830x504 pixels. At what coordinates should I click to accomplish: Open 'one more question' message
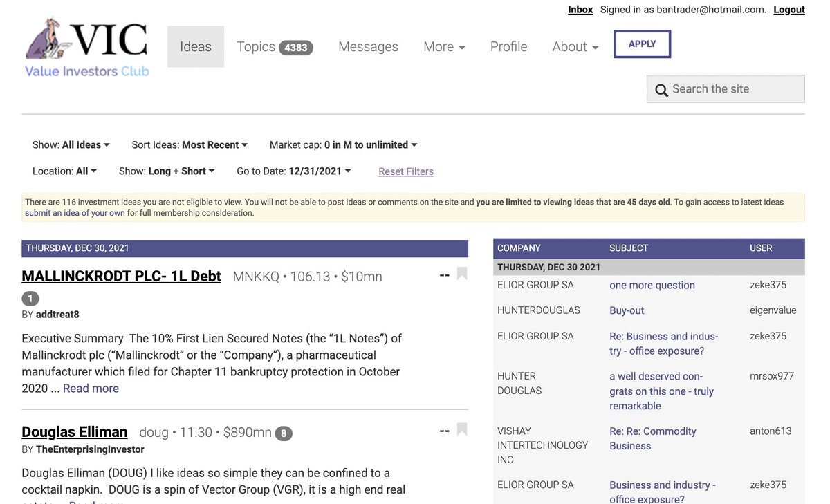pos(652,286)
